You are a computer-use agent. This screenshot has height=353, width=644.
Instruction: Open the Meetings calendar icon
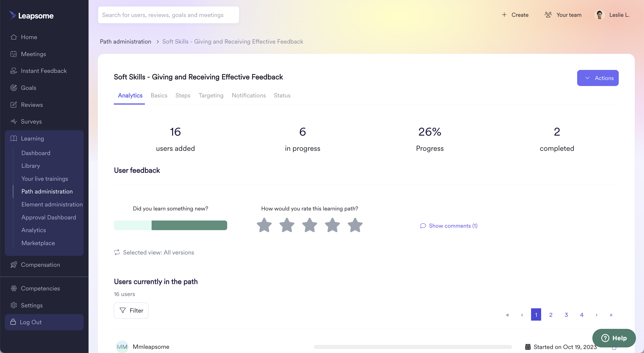click(13, 54)
